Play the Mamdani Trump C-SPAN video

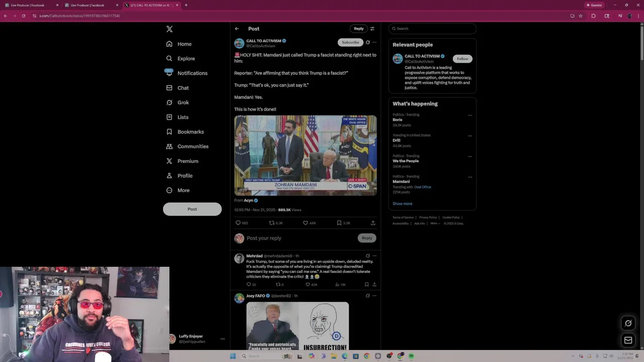pyautogui.click(x=305, y=155)
